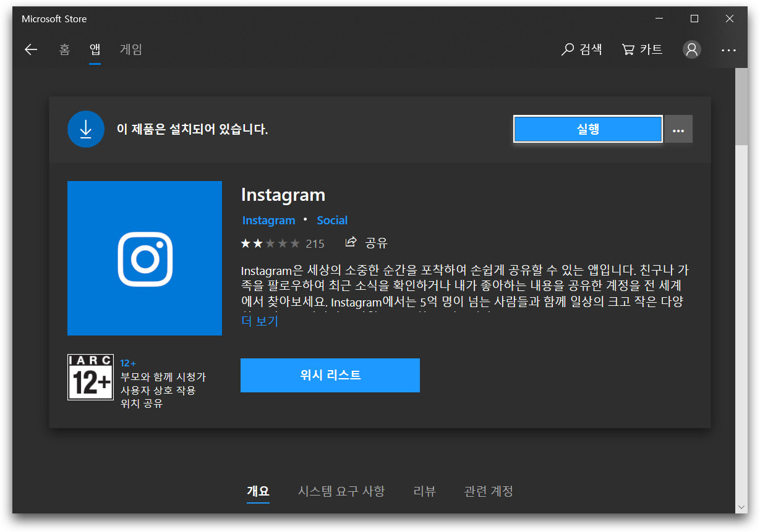Open 검색 search
The image size is (760, 532).
pyautogui.click(x=582, y=49)
